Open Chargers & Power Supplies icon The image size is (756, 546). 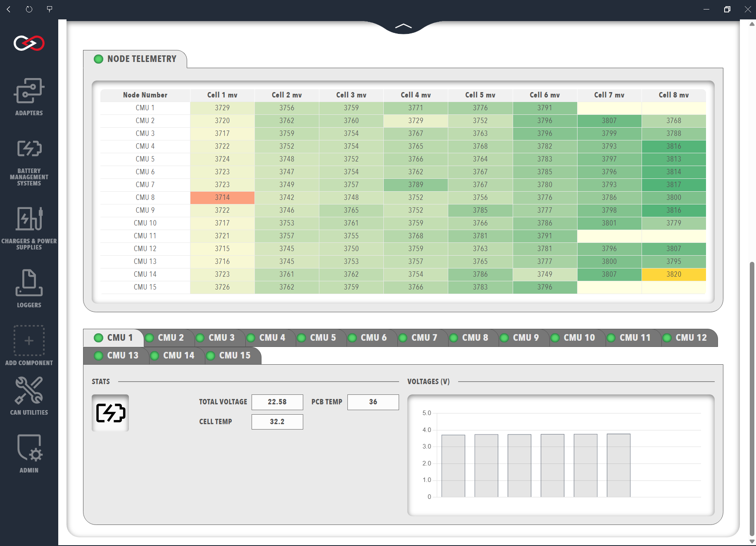click(x=29, y=219)
